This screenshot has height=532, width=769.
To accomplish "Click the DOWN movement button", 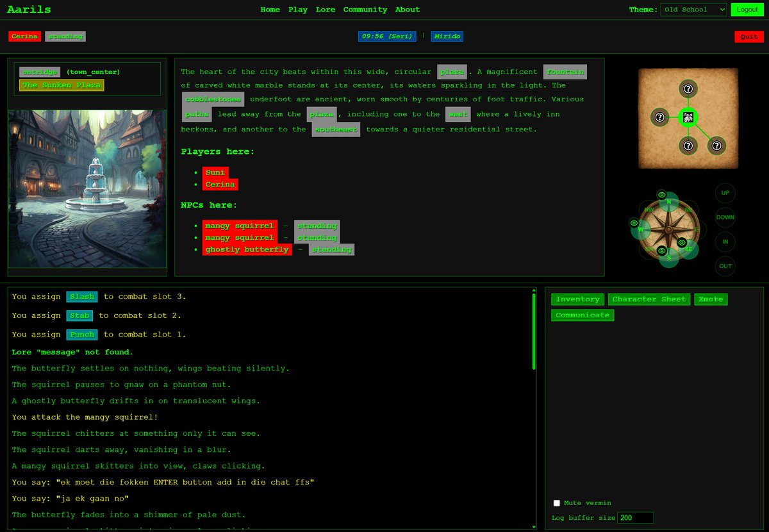I will [725, 217].
